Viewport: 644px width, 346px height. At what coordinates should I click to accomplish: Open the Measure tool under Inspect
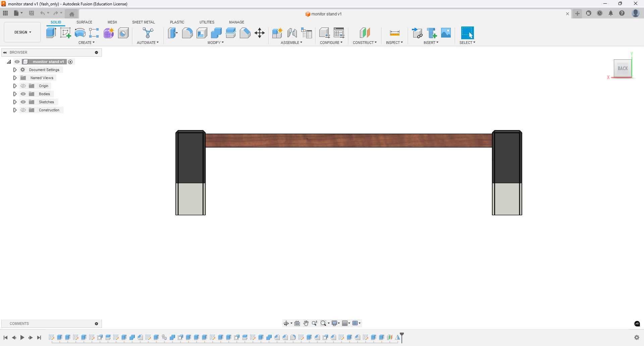[394, 33]
